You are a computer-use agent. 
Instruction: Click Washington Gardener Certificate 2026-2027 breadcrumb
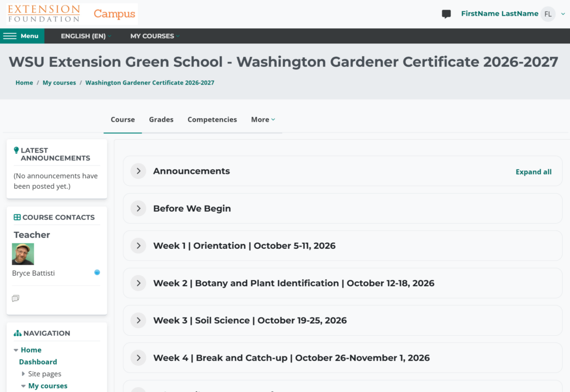click(x=150, y=82)
